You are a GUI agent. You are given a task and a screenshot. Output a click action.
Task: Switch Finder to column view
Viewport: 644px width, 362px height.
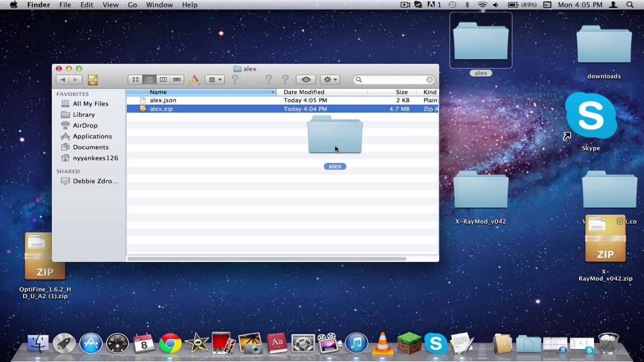[x=163, y=79]
